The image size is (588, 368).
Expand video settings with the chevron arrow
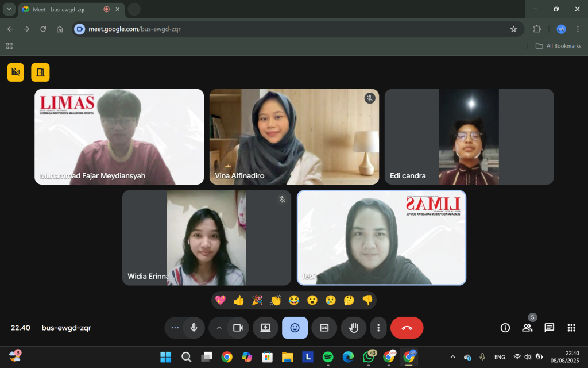(219, 328)
